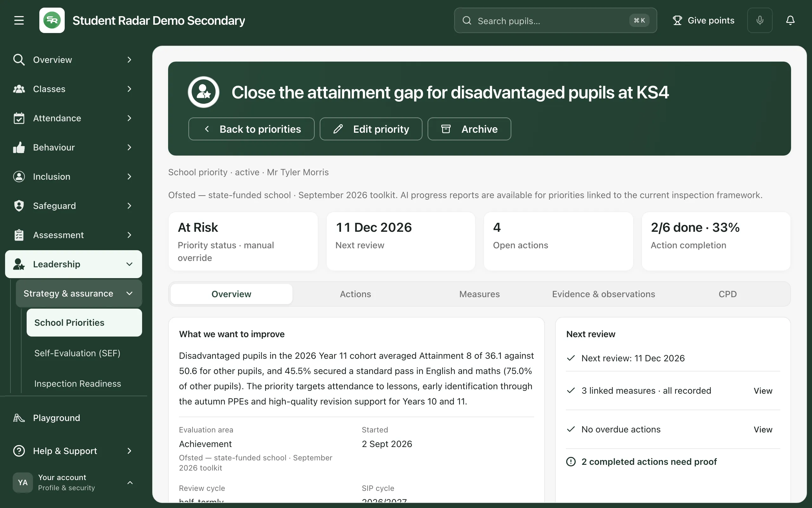Click the 'At Risk' status card
Viewport: 812px width, 508px height.
[x=243, y=241]
